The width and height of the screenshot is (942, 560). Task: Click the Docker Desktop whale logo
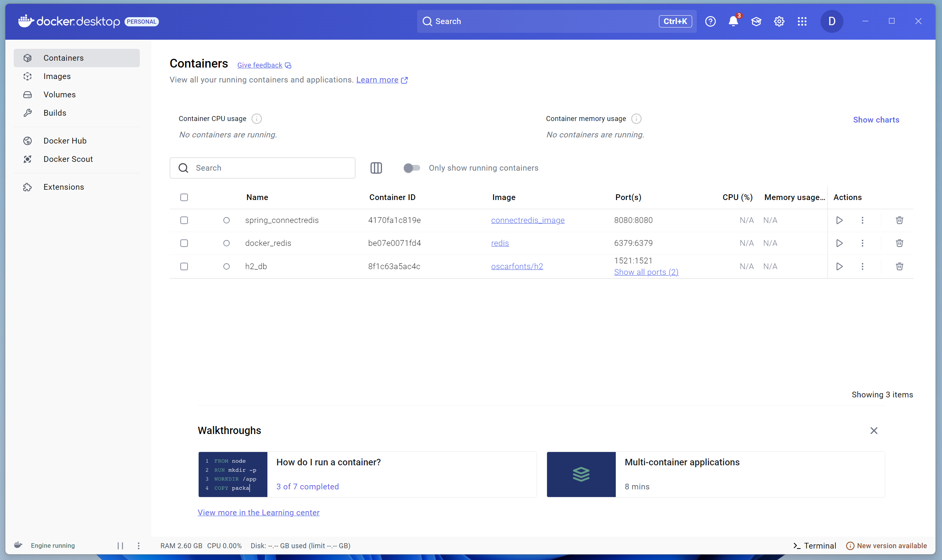point(26,21)
